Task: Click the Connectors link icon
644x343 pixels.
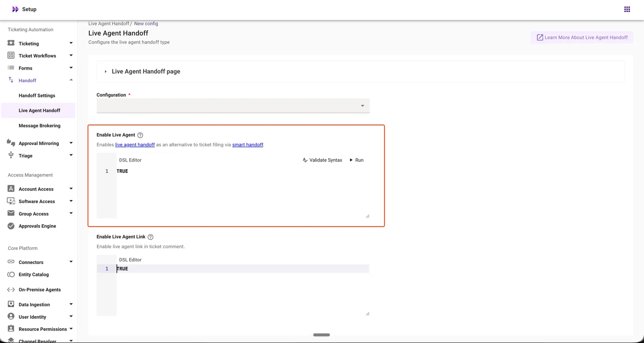Action: 11,262
